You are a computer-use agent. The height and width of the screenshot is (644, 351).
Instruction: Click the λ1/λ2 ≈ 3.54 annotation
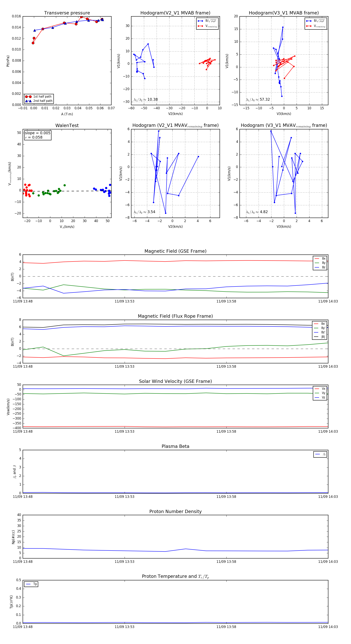coord(144,212)
